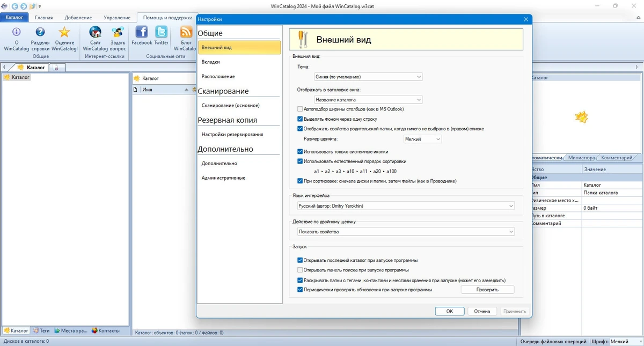Enable Открывать панель поиска при запуске

[300, 270]
